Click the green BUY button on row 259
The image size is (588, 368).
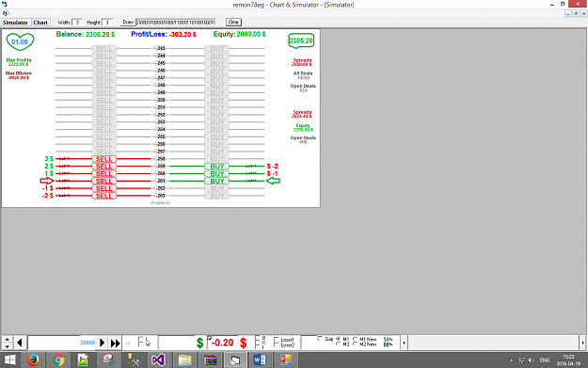pos(216,167)
